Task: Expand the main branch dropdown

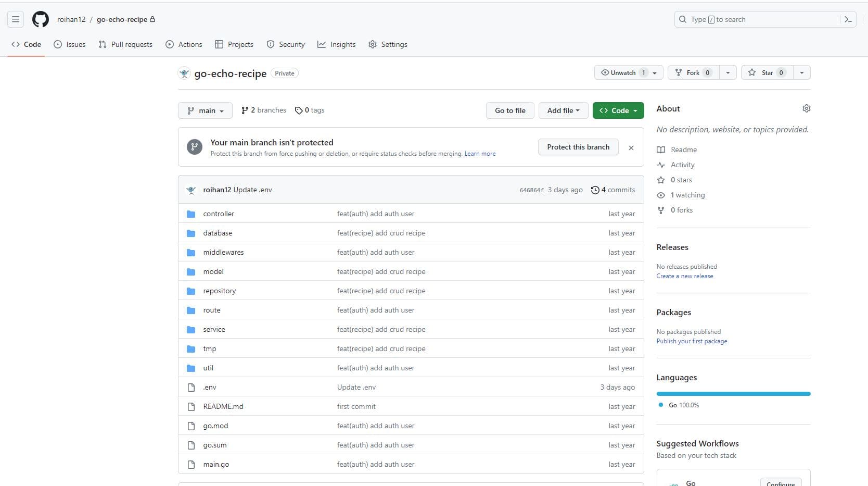Action: [205, 110]
